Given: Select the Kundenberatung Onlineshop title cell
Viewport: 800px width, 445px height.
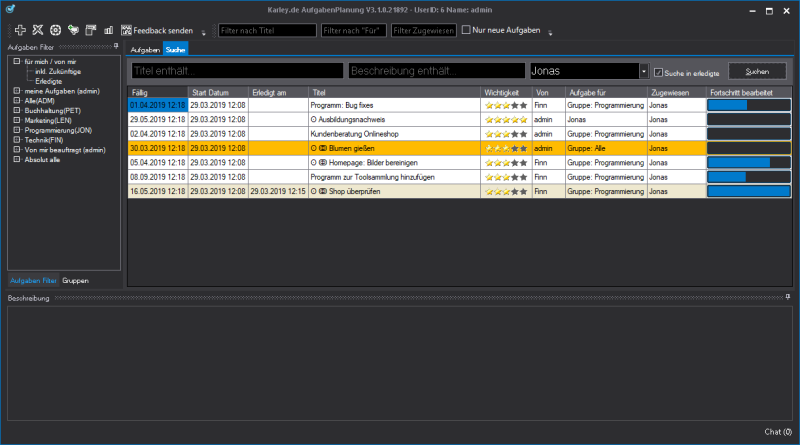Looking at the screenshot, I should point(394,134).
